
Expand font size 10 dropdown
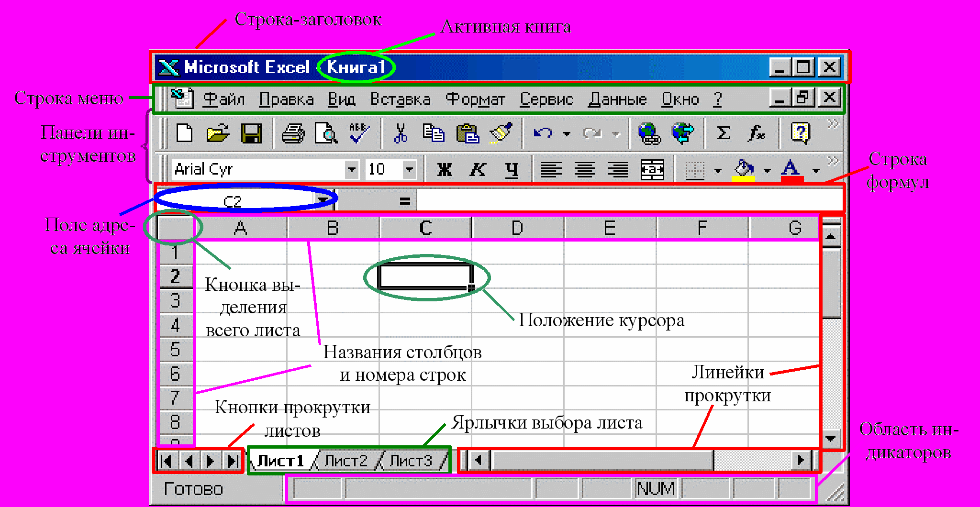409,169
